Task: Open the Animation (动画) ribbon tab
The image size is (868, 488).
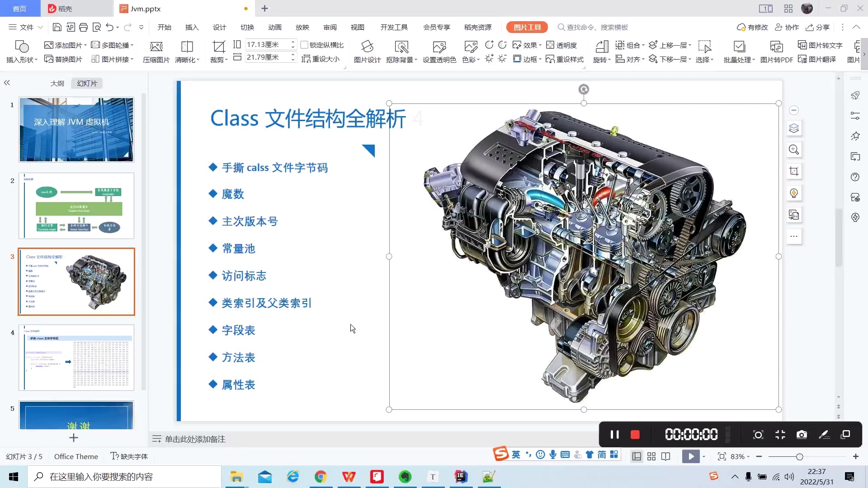Action: point(274,27)
